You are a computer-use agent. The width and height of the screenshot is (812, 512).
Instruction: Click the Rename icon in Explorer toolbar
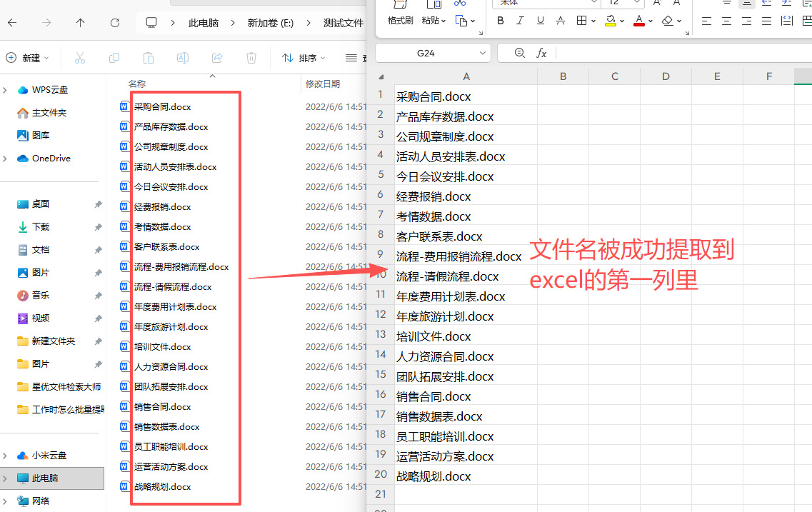(183, 58)
